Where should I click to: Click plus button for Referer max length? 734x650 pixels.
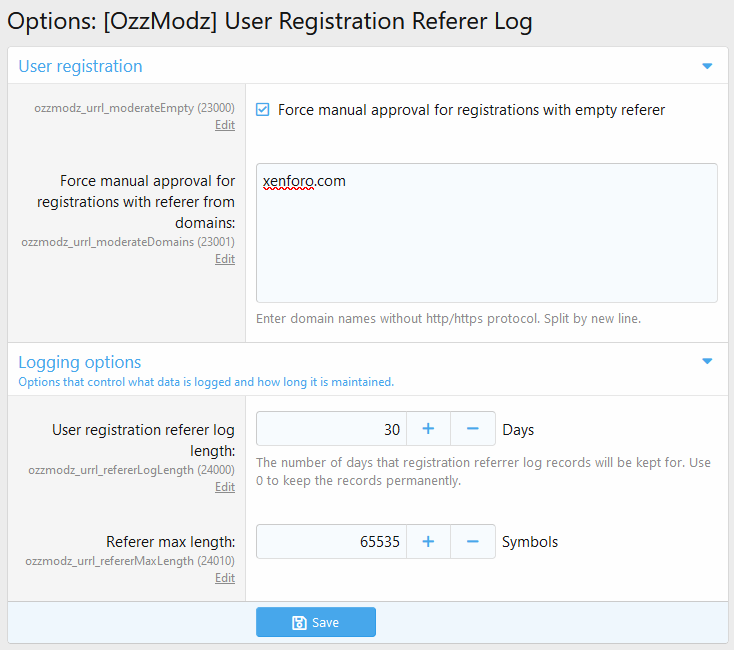pos(428,542)
